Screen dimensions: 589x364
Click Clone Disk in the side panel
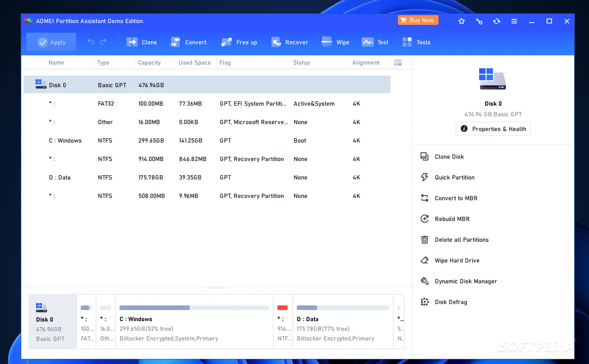pos(442,157)
